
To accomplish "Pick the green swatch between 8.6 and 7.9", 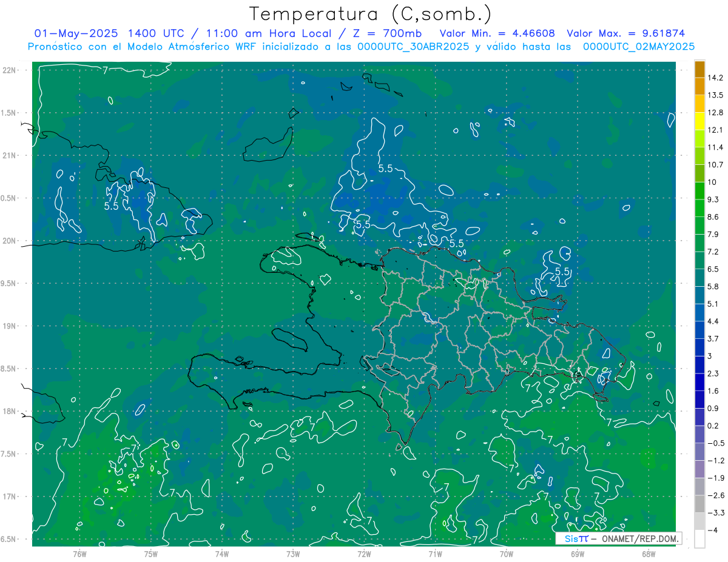I will (699, 226).
